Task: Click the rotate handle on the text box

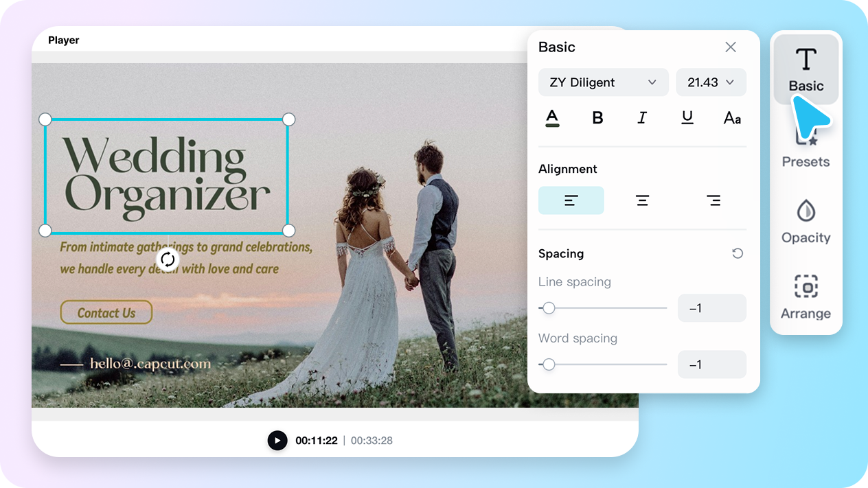Action: point(166,259)
